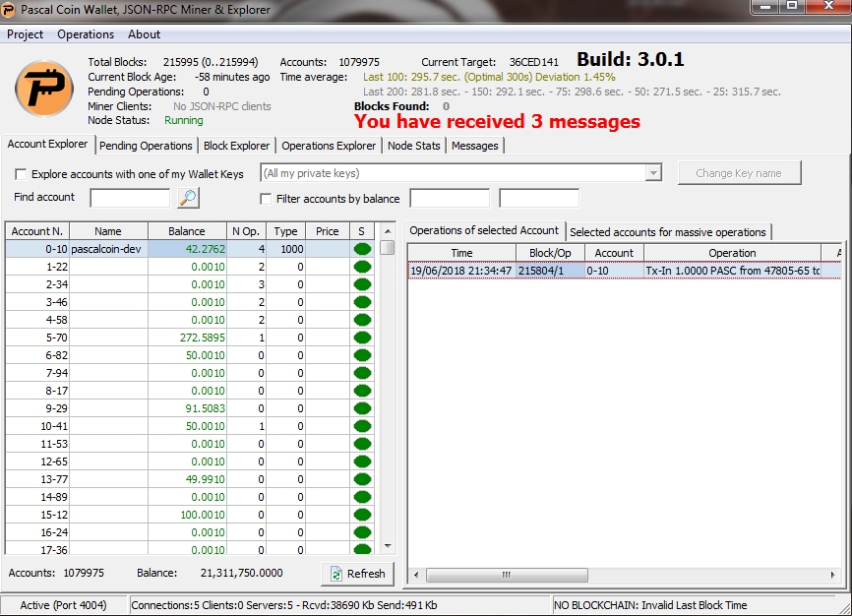
Task: Click green status dot for account 8-17
Action: pos(362,391)
